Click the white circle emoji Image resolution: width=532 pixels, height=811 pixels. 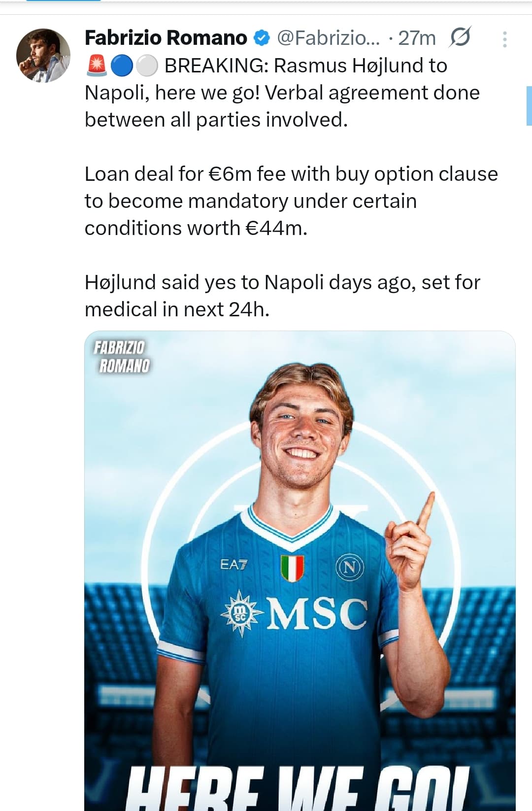(146, 66)
